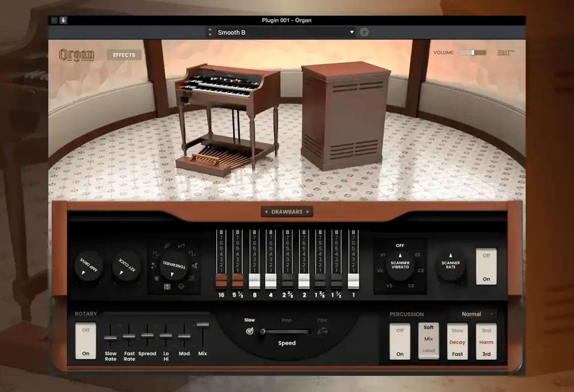Screen dimensions: 574x392
Task: Open the Effects page
Action: (x=124, y=55)
